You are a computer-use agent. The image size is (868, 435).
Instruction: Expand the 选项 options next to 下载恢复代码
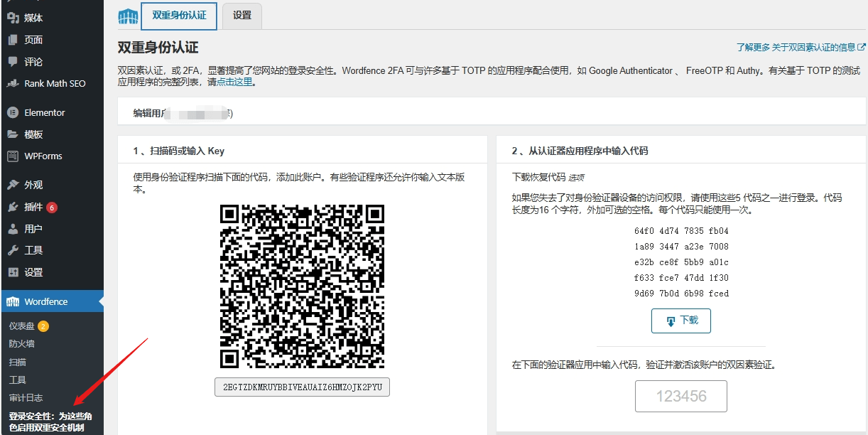tap(577, 178)
